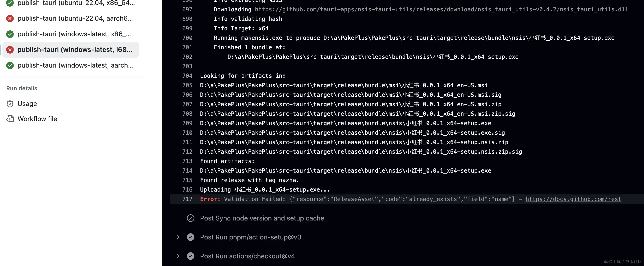The width and height of the screenshot is (644, 266).
Task: Click green success icon for windows-latest aarch job
Action: point(10,65)
